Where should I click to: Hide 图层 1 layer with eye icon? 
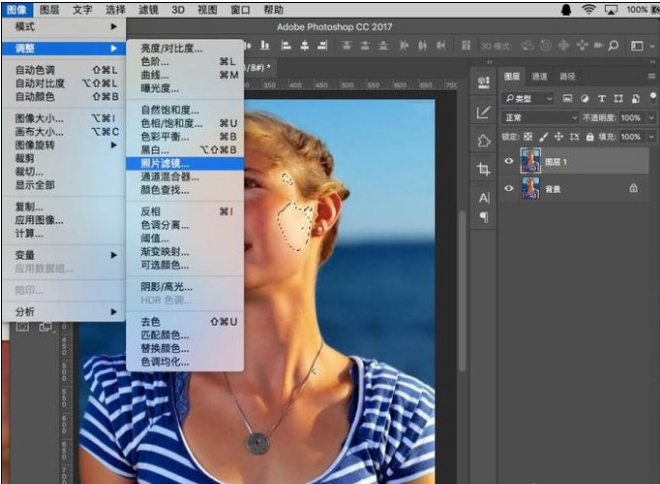(x=510, y=159)
